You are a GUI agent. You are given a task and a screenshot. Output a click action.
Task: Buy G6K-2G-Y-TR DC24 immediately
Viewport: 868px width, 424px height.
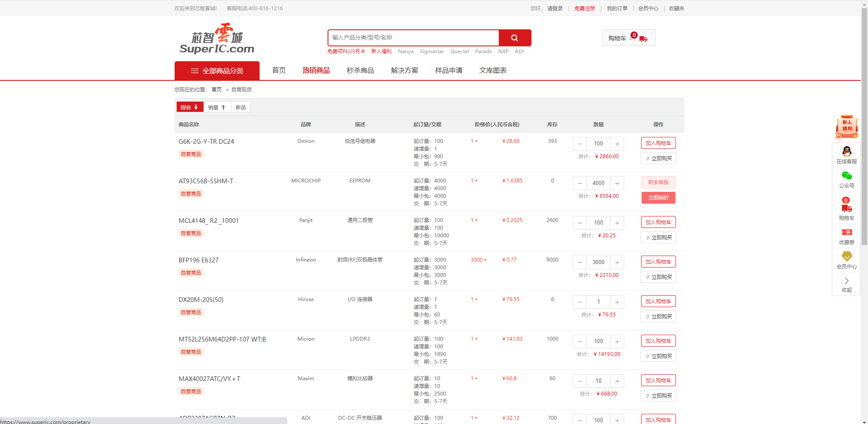point(658,159)
